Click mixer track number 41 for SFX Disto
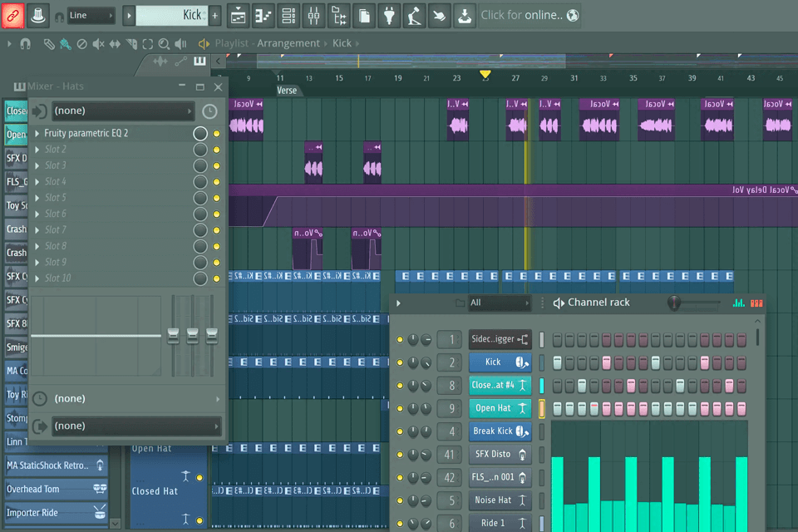798x532 pixels. 450,454
